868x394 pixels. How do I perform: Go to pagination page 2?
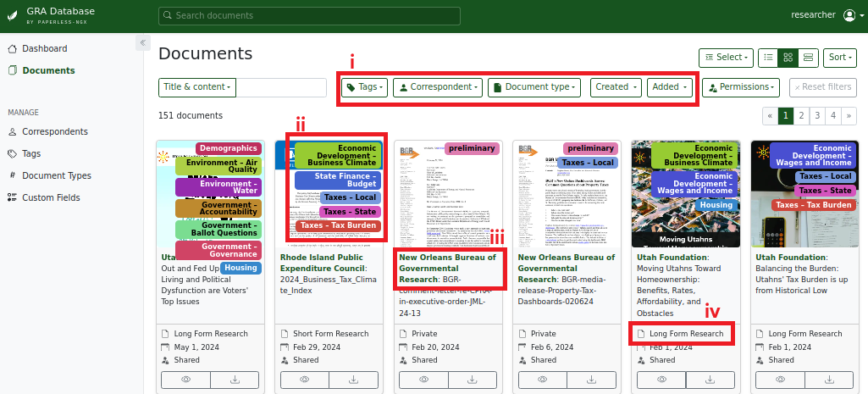[x=801, y=116]
